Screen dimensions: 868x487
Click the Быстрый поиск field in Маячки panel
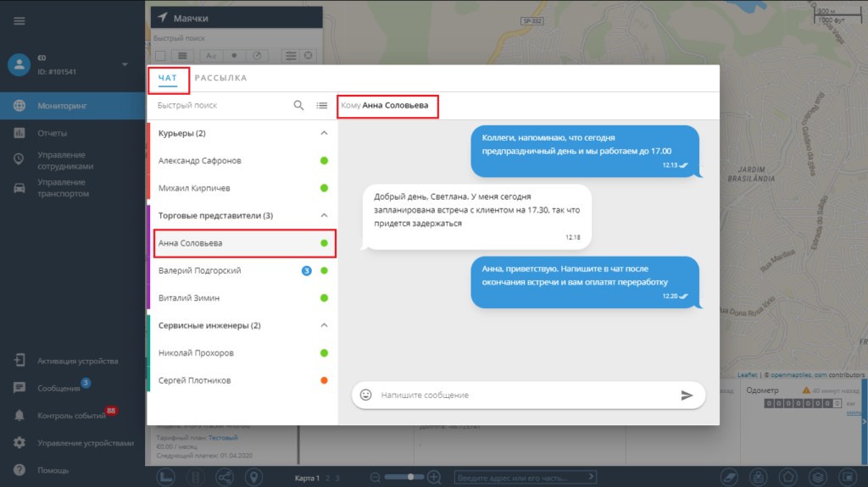236,38
